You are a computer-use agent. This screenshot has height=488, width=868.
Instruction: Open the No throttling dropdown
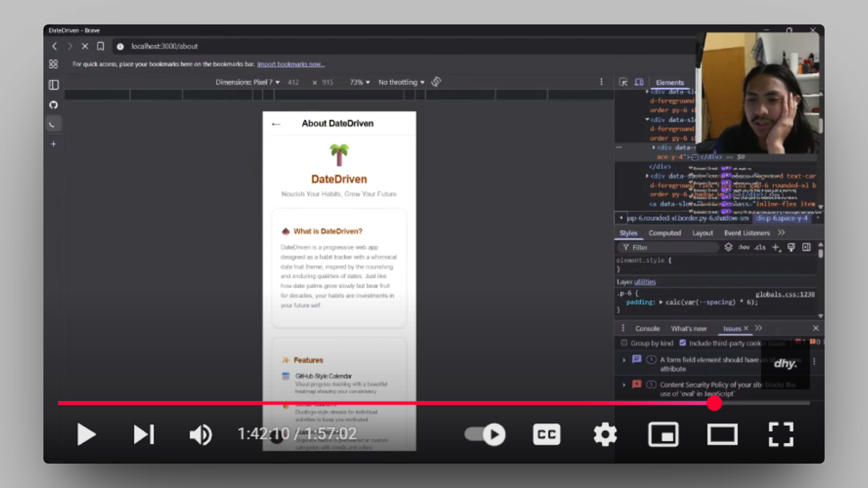(401, 82)
